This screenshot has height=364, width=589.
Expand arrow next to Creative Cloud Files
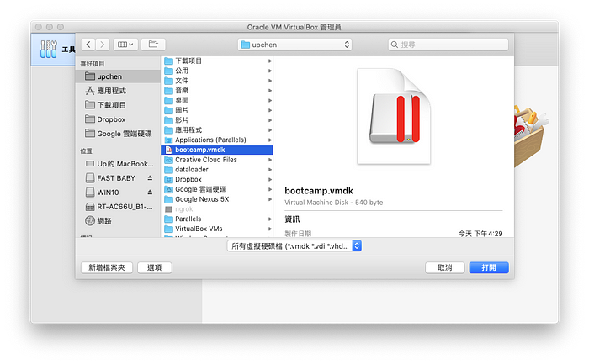(270, 160)
